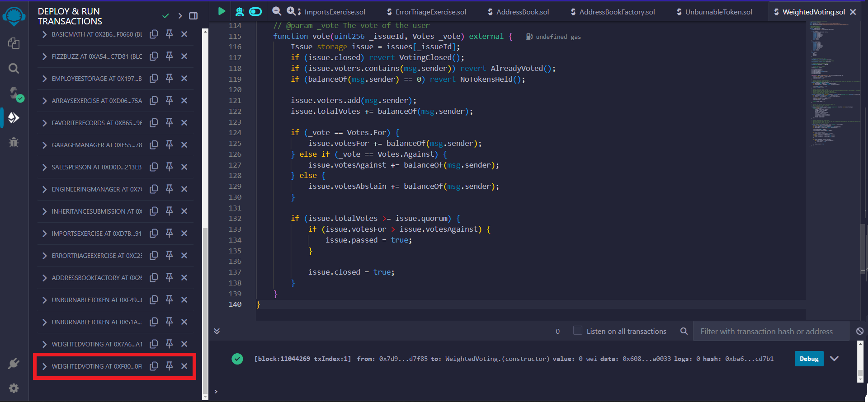Click the green checkmark in Deploy header
Screen dimensions: 868x402
pos(165,16)
